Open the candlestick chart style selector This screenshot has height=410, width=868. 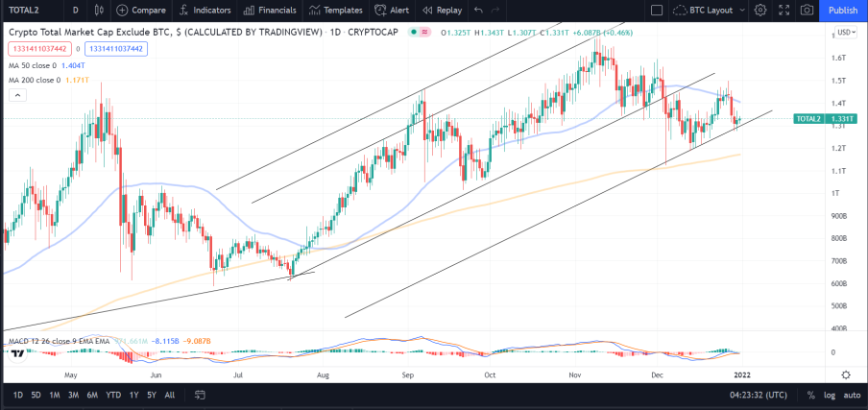99,10
